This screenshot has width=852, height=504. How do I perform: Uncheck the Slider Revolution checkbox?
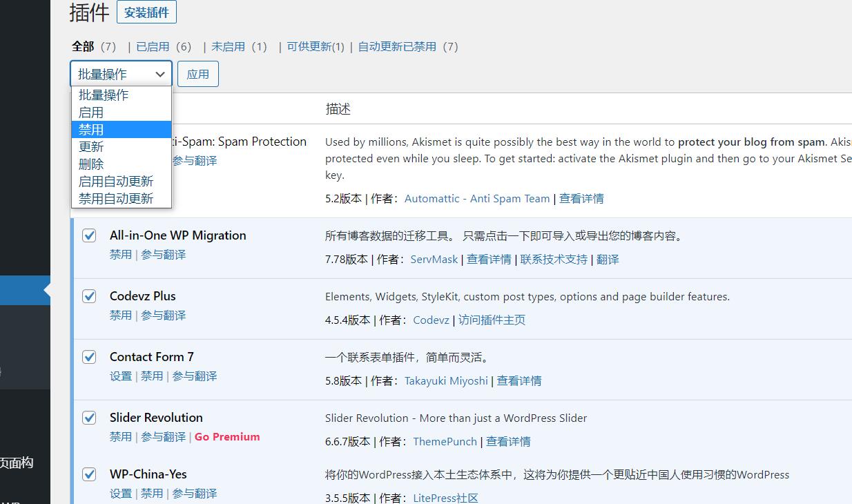89,418
